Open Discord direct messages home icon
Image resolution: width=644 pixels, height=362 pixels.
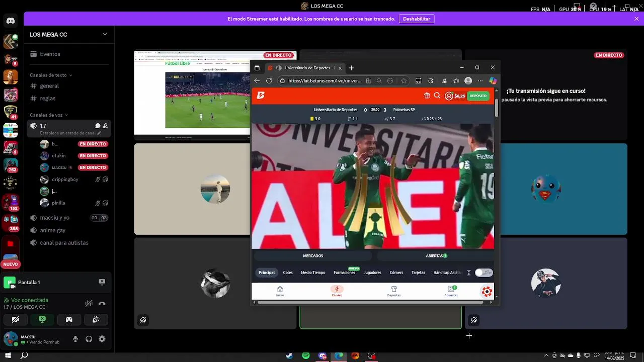[11, 21]
